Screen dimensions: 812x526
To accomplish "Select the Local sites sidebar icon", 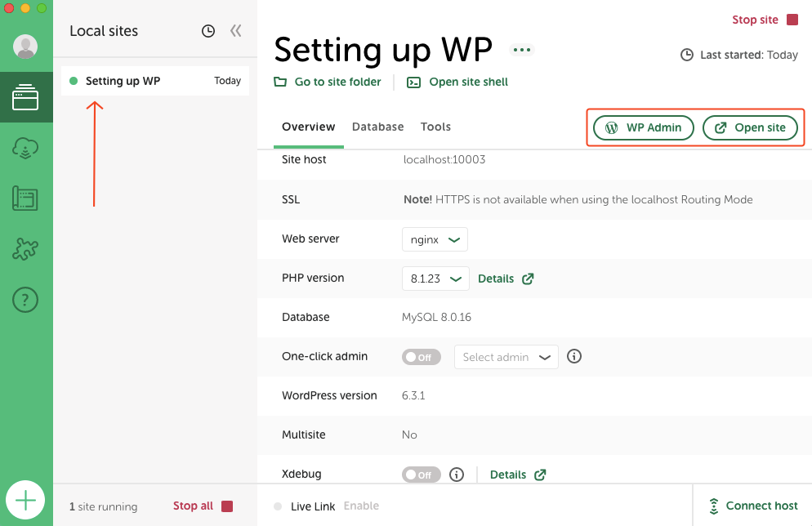I will (25, 97).
